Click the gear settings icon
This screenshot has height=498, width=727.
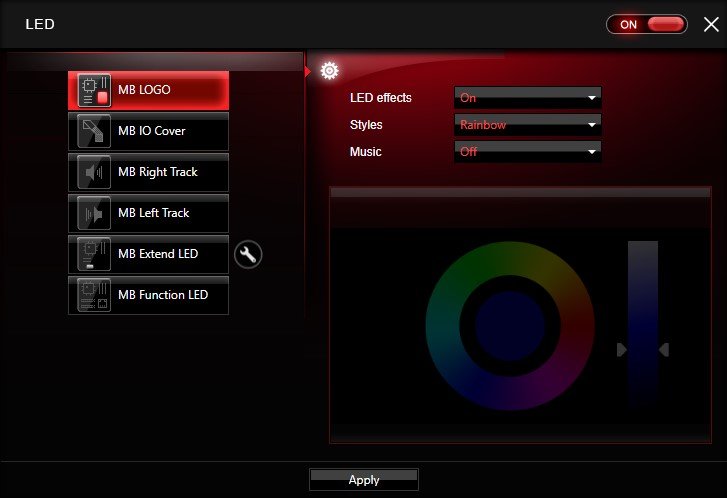tap(329, 70)
